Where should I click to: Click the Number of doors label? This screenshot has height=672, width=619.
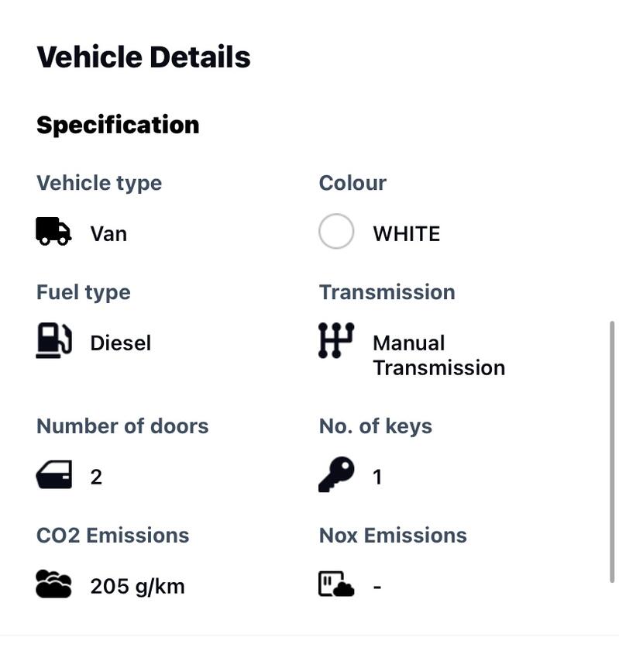tap(122, 426)
